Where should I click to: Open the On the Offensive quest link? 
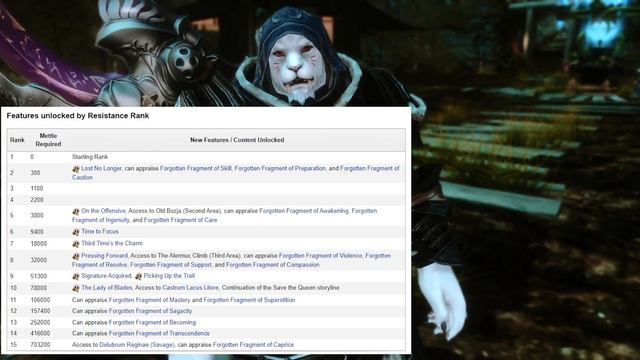point(103,211)
